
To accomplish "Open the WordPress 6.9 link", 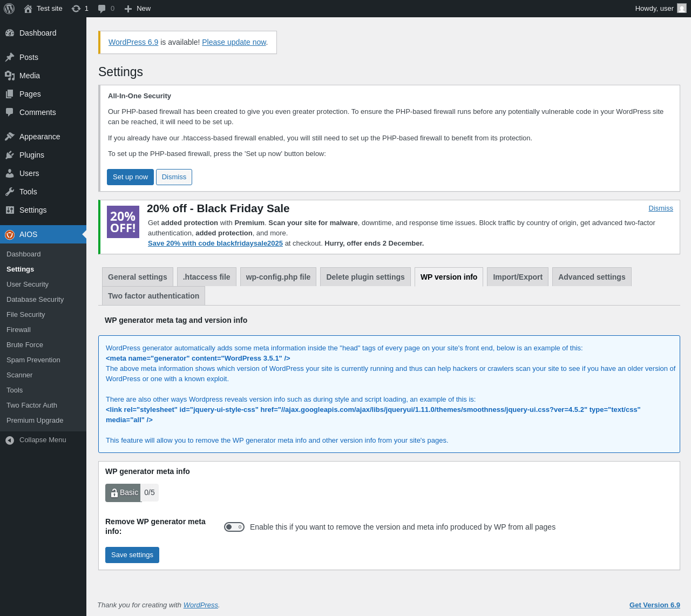I will 133,42.
